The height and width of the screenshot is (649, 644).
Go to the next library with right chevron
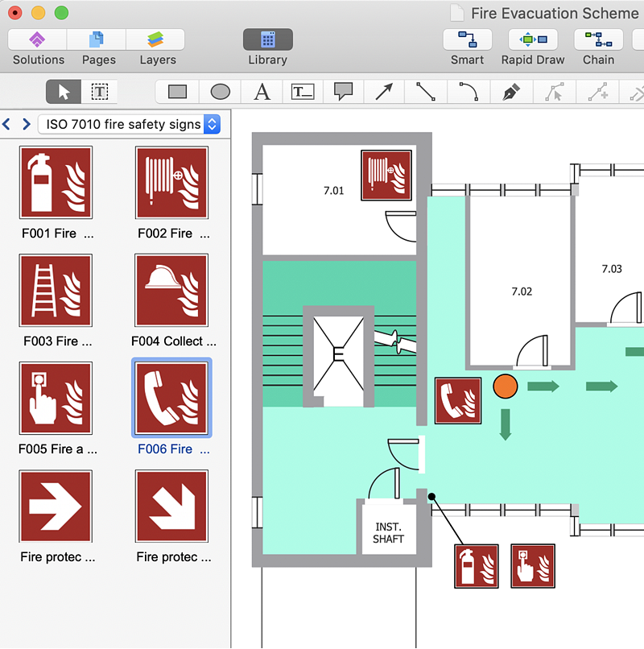click(x=25, y=124)
